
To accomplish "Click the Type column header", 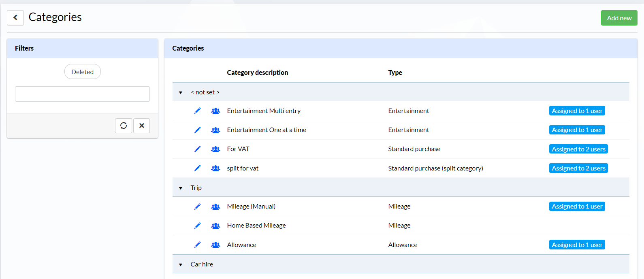I will click(395, 72).
